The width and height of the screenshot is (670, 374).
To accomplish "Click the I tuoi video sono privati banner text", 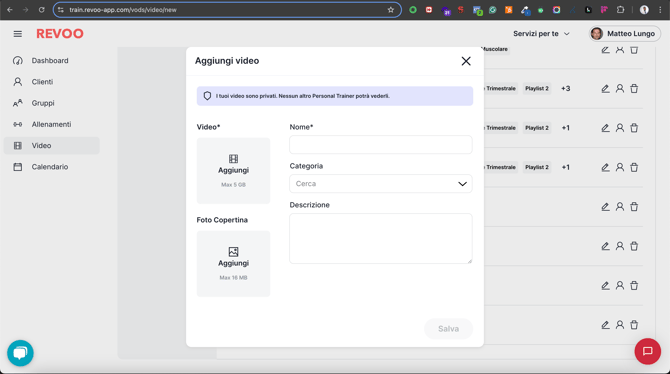I will pyautogui.click(x=303, y=96).
